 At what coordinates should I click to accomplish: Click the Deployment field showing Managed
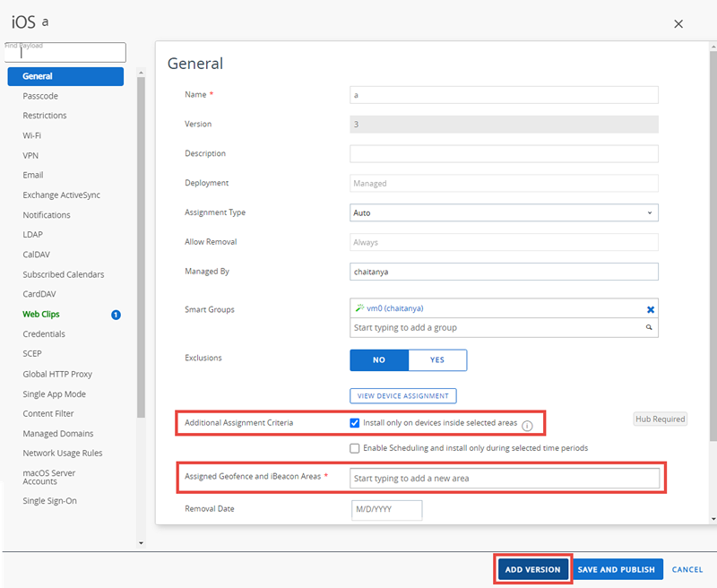pyautogui.click(x=504, y=184)
